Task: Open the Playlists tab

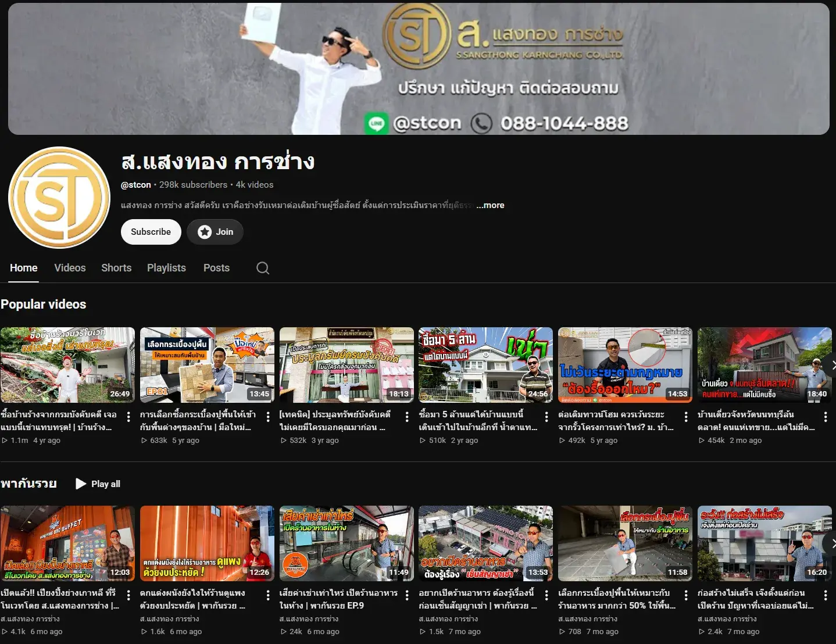Action: (166, 268)
